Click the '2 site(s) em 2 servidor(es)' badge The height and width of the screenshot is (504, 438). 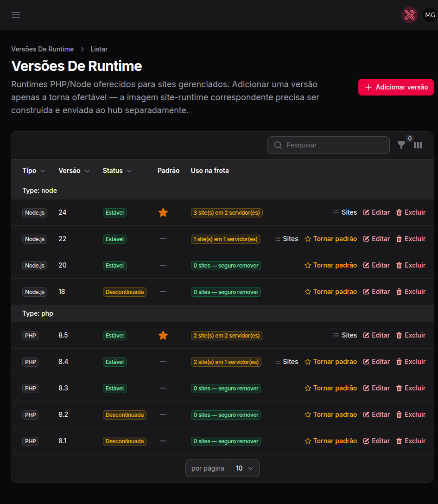pos(227,336)
